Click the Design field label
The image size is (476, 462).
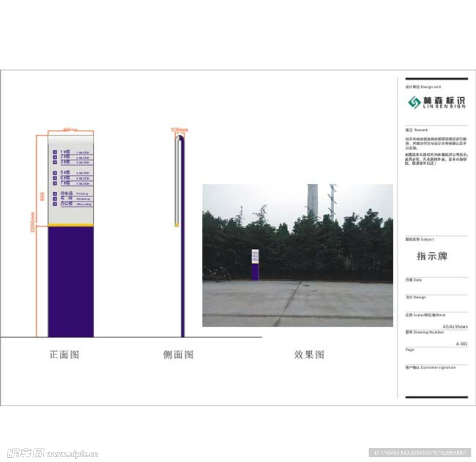point(415,297)
